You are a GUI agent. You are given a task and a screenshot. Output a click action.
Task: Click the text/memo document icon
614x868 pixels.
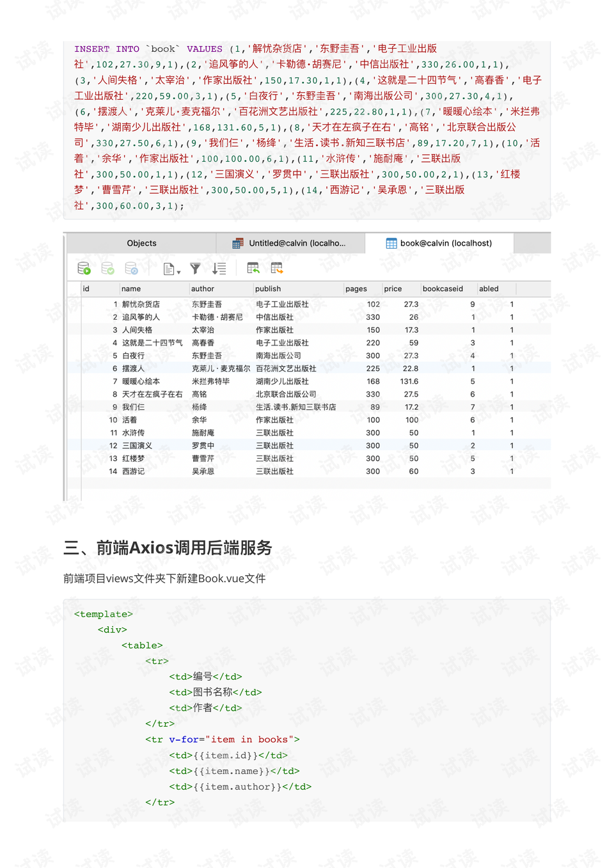(169, 269)
